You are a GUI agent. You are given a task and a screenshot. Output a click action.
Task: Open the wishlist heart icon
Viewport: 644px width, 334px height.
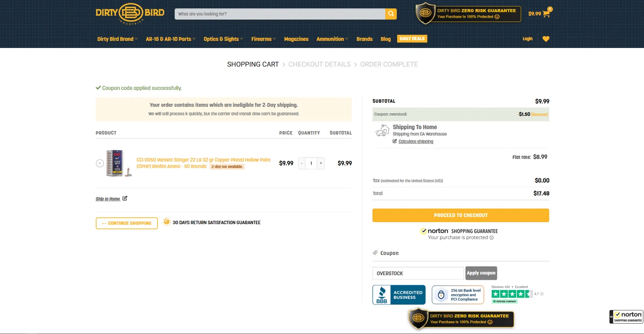click(546, 39)
